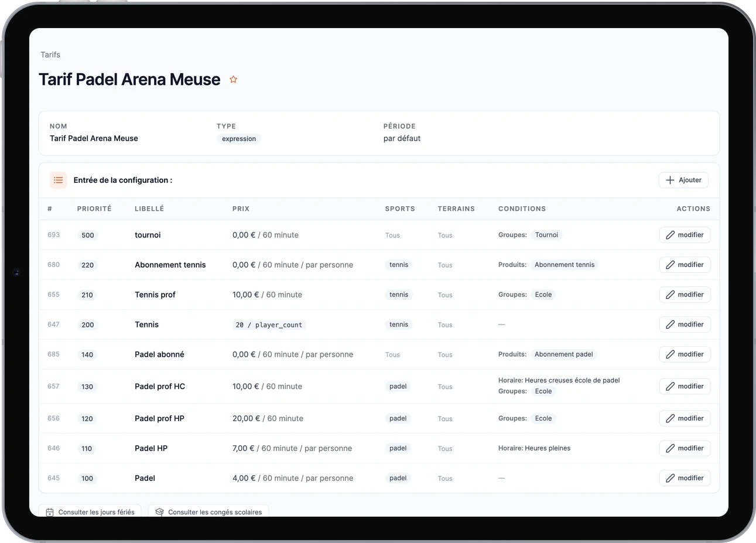The height and width of the screenshot is (543, 756).
Task: Click the 20 / player_count price expression
Action: click(x=269, y=325)
